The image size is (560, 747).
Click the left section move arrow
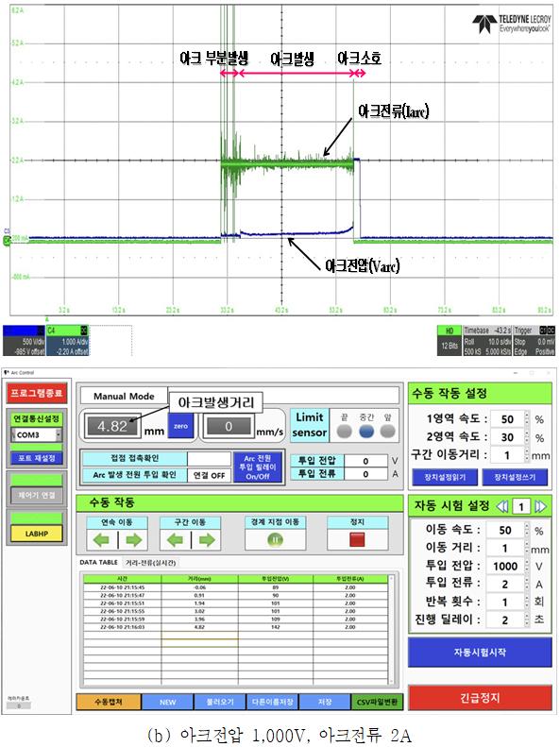pos(175,540)
